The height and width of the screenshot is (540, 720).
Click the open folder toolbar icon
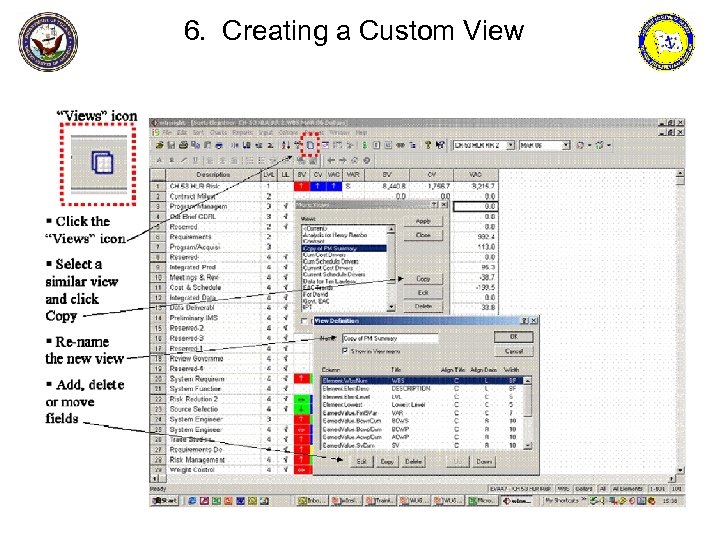(159, 145)
